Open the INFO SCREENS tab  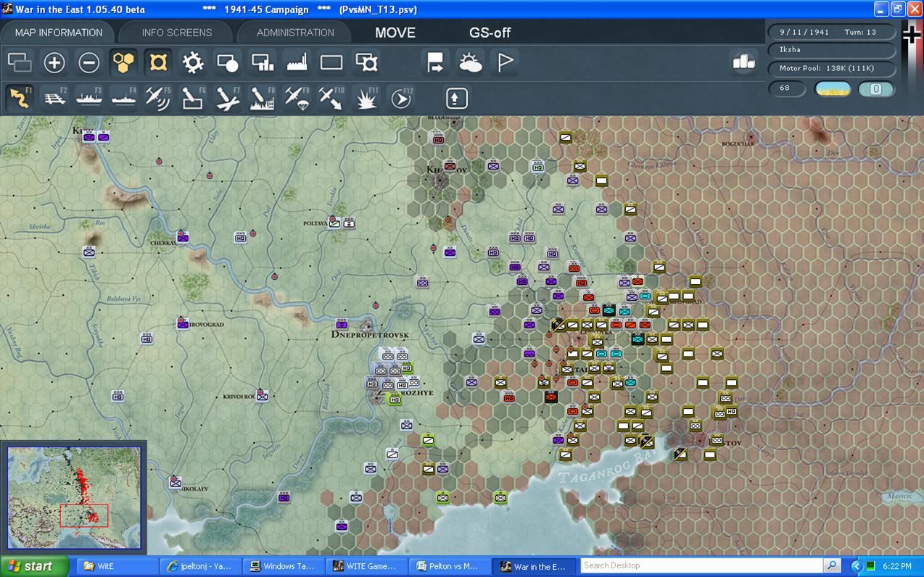click(x=177, y=33)
